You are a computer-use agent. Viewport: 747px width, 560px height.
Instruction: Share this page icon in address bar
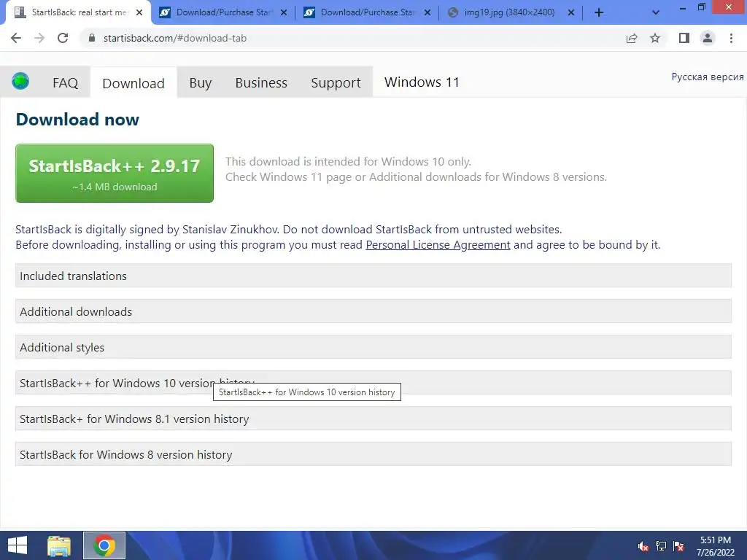tap(632, 38)
